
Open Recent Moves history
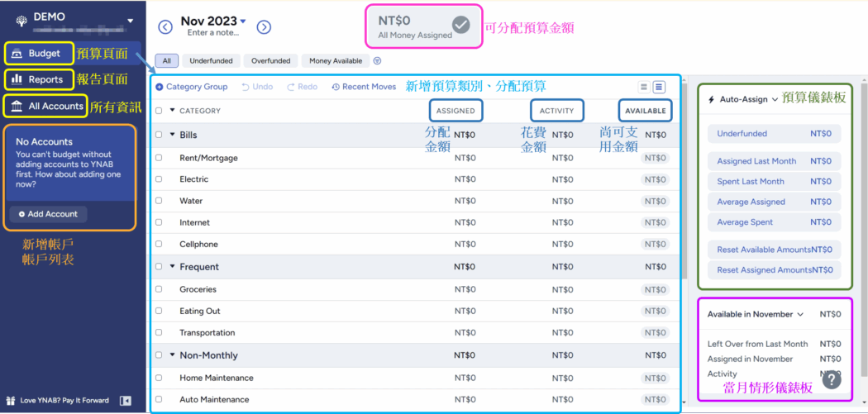364,87
